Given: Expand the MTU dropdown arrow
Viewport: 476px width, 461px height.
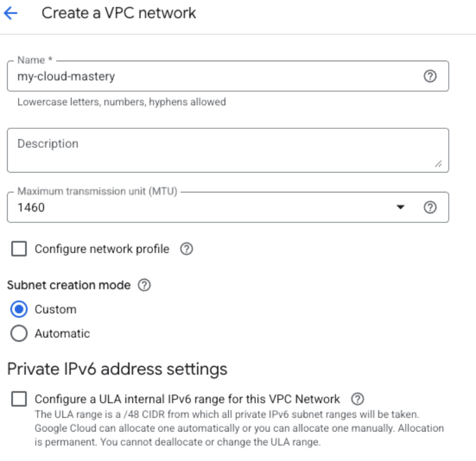Looking at the screenshot, I should pos(401,206).
